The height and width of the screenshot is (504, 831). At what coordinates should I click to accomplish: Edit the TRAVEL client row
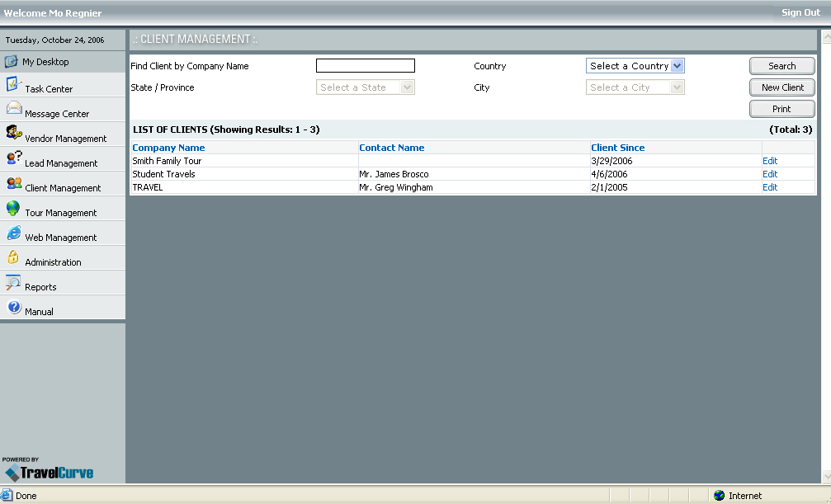[x=770, y=187]
